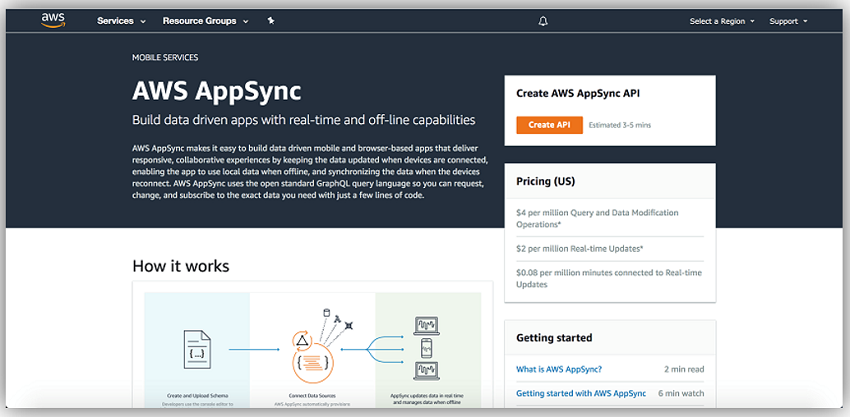Expand the Services dropdown menu
This screenshot has height=417, width=850.
click(121, 21)
